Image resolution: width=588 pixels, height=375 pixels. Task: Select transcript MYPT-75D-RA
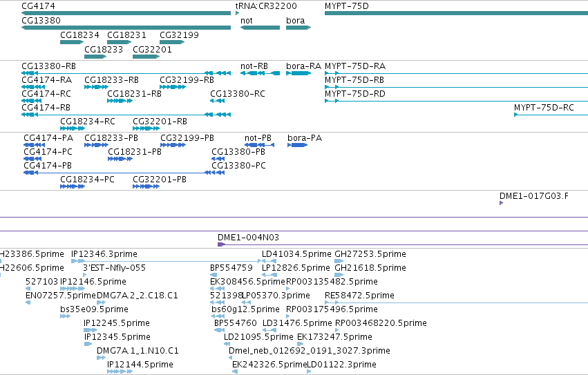point(457,73)
